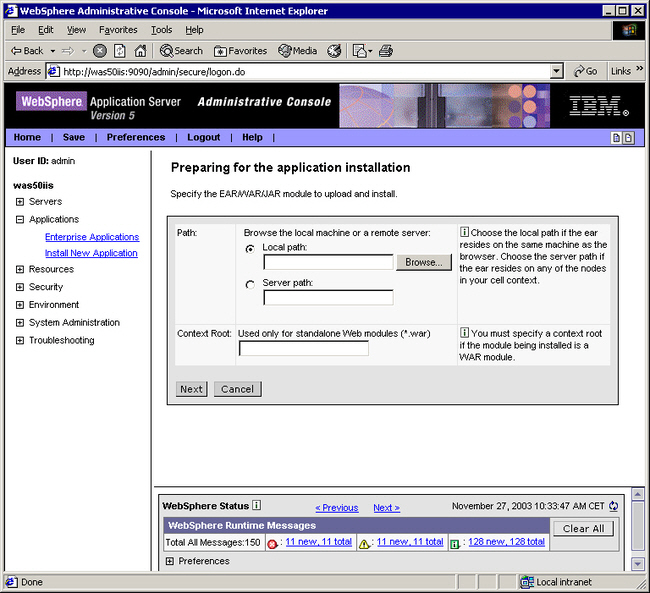650x593 pixels.
Task: Open the Search toolbar button
Action: coord(182,51)
